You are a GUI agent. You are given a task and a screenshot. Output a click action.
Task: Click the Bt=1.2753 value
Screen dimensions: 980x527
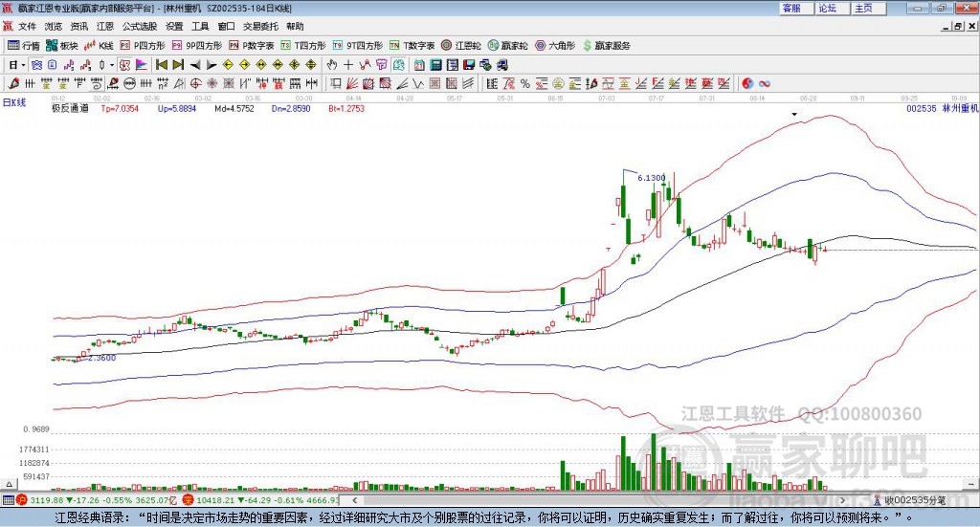pyautogui.click(x=346, y=109)
